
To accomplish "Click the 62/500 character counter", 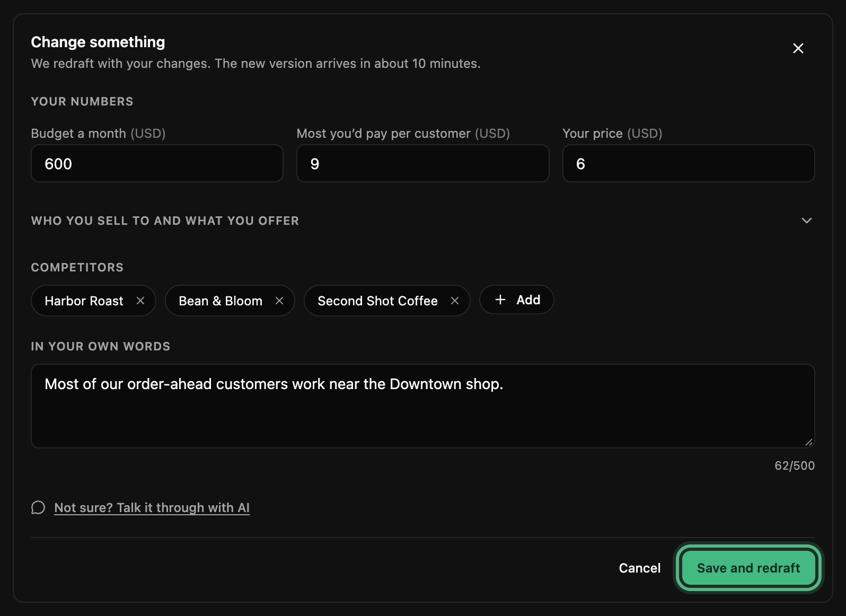I will (x=795, y=465).
